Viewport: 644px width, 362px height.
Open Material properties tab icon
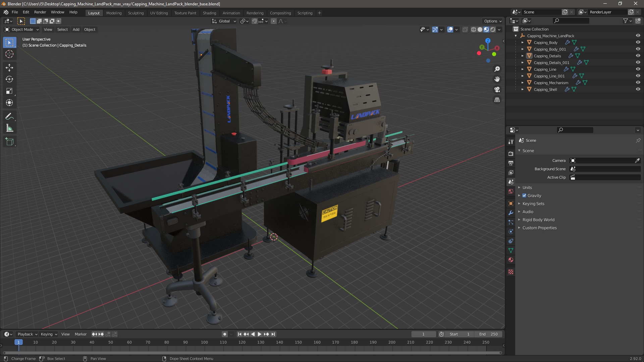point(511,260)
